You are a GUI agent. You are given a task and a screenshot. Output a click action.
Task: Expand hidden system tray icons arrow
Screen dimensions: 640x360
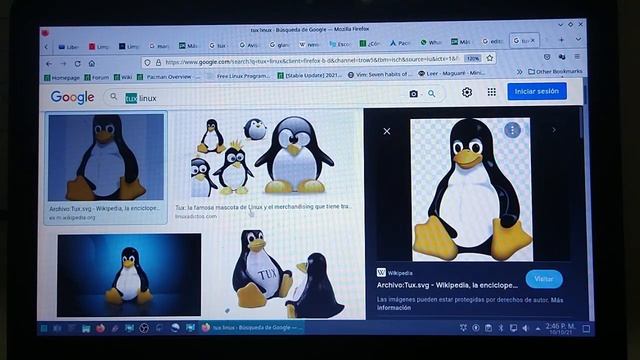pos(538,328)
